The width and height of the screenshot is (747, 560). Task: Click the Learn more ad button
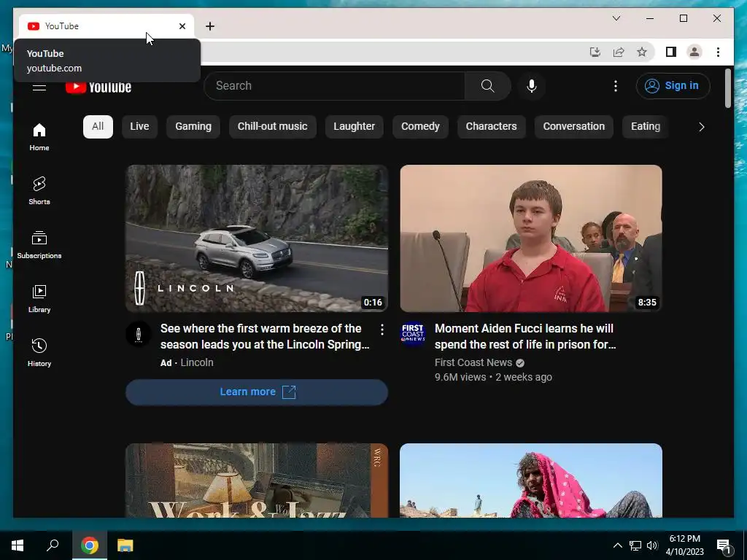click(x=257, y=392)
